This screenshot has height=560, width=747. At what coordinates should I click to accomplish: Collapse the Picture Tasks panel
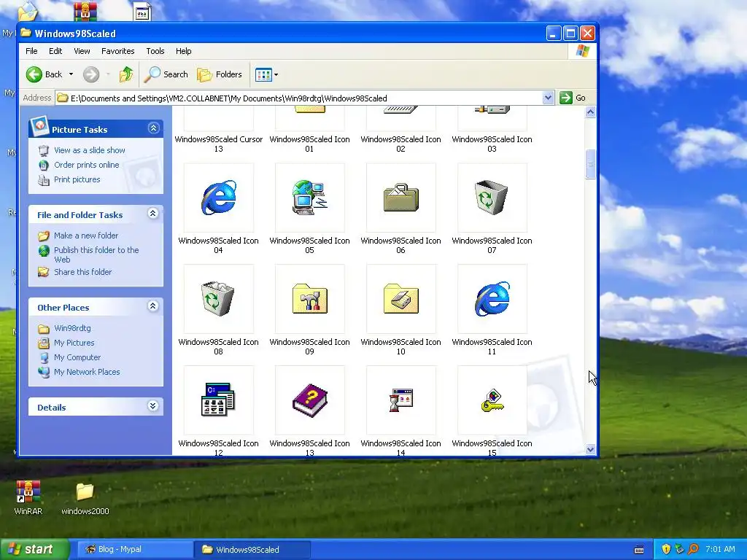click(x=153, y=128)
